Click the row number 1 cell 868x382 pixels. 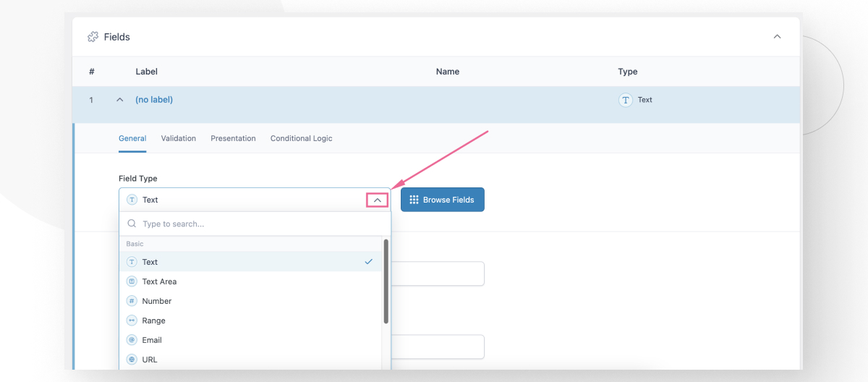click(91, 100)
